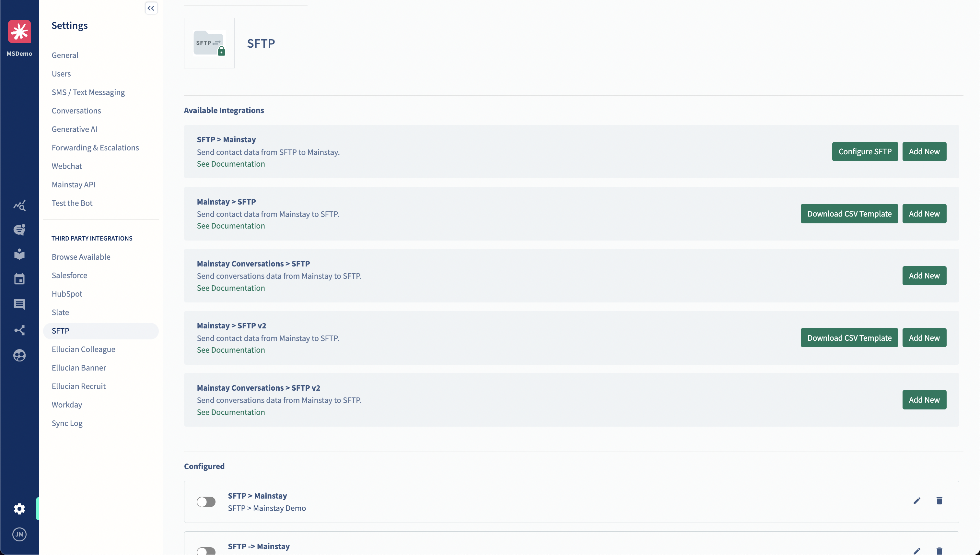Toggle the SFTP -> Mainstay switch
Screen dimensions: 980x555
206,551
